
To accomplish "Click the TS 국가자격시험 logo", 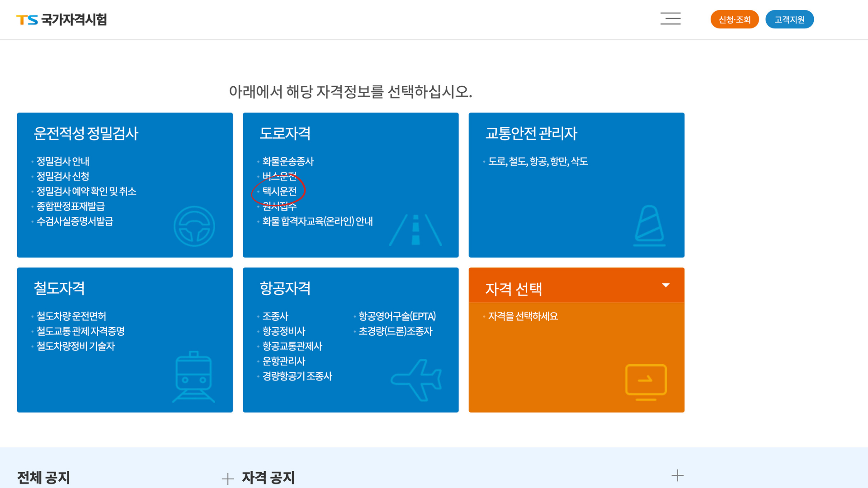I will 62,19.
